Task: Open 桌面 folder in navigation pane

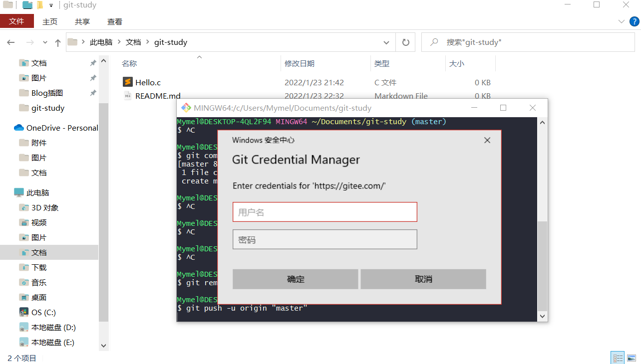Action: pos(39,297)
